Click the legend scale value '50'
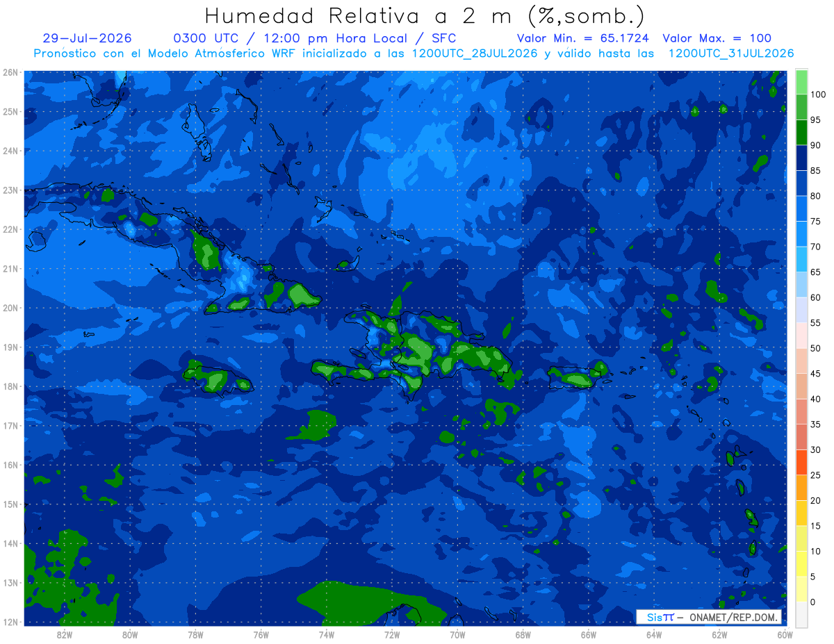Image resolution: width=834 pixels, height=644 pixels. tap(815, 348)
